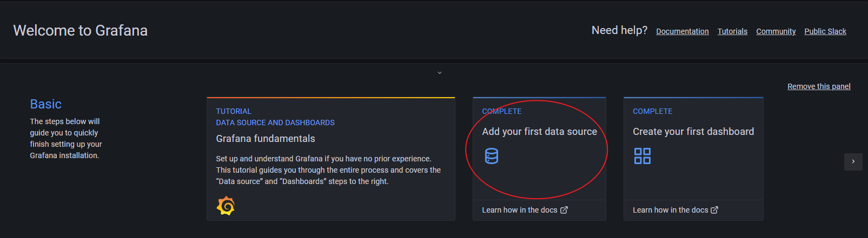
Task: Go to next setup steps with right arrow
Action: (x=853, y=161)
